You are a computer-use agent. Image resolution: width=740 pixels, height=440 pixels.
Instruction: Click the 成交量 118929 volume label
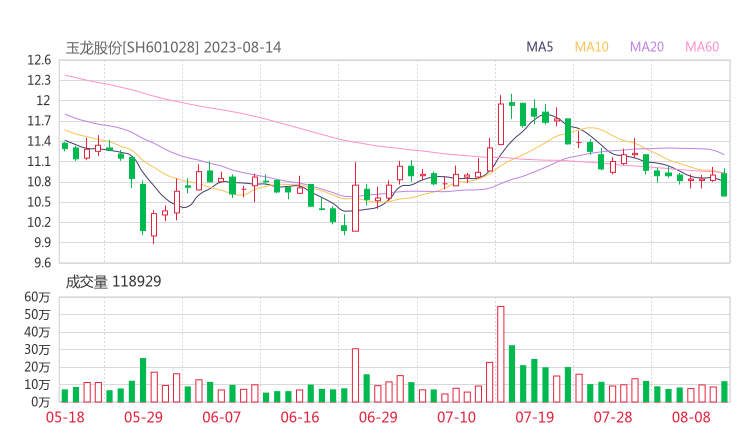coord(113,282)
